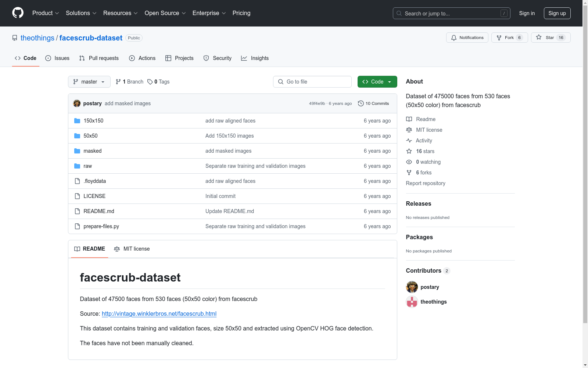Open the green Code dropdown

(377, 82)
